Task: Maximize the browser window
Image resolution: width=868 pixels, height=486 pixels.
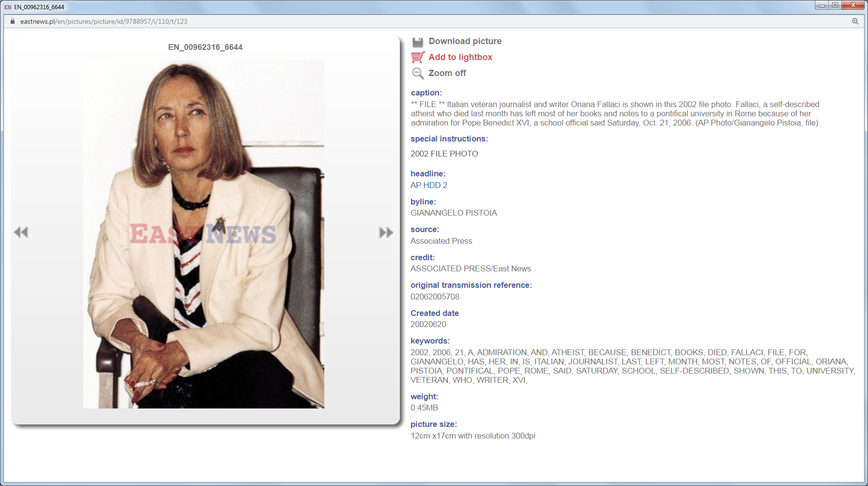Action: (835, 5)
